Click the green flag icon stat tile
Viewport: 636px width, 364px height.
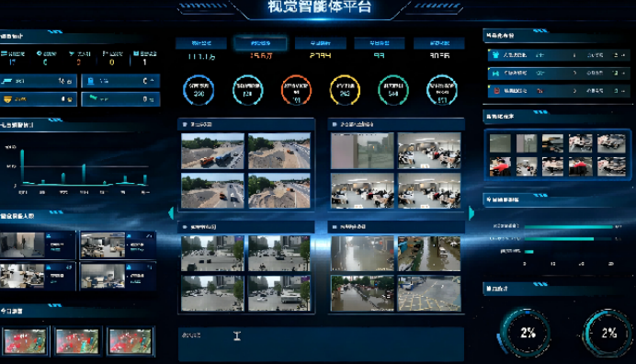(120, 99)
